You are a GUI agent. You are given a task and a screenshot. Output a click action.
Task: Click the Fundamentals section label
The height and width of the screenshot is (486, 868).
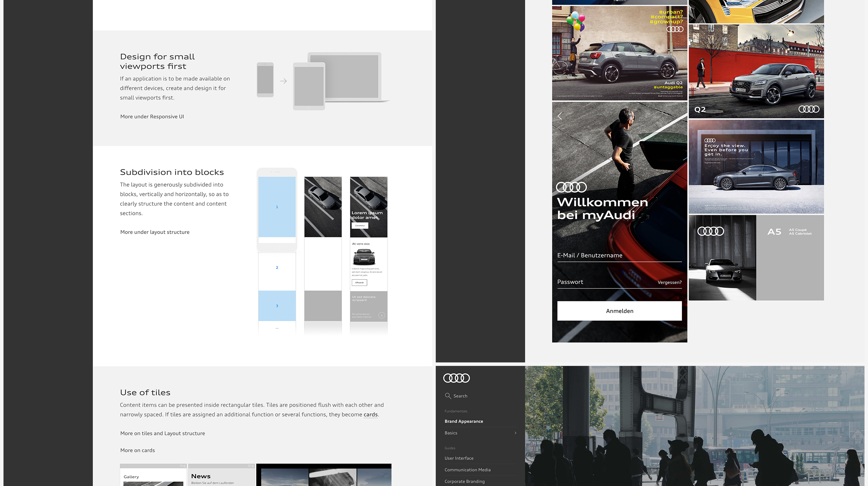(456, 411)
